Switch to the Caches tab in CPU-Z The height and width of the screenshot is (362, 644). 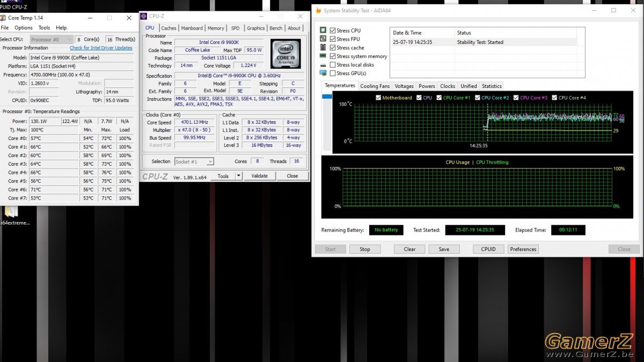click(x=169, y=28)
